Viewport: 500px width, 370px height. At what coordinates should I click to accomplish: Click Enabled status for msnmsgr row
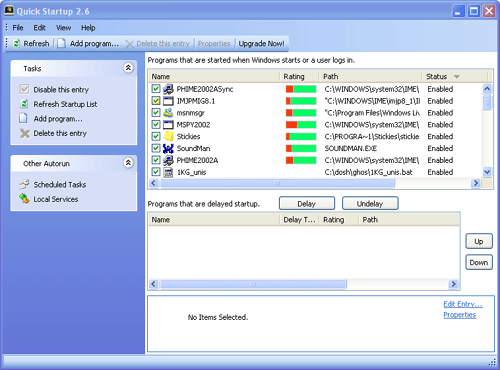(440, 113)
